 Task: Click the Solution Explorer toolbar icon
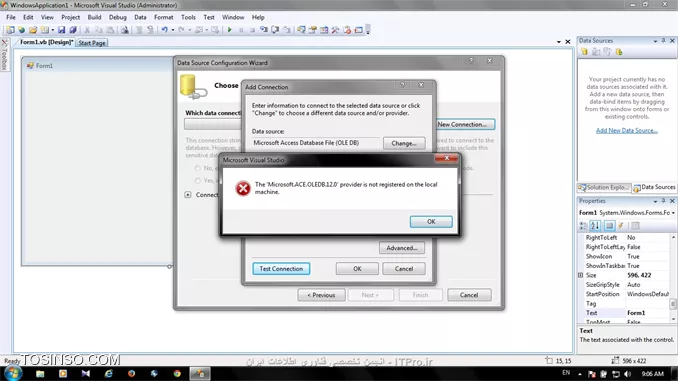(301, 30)
